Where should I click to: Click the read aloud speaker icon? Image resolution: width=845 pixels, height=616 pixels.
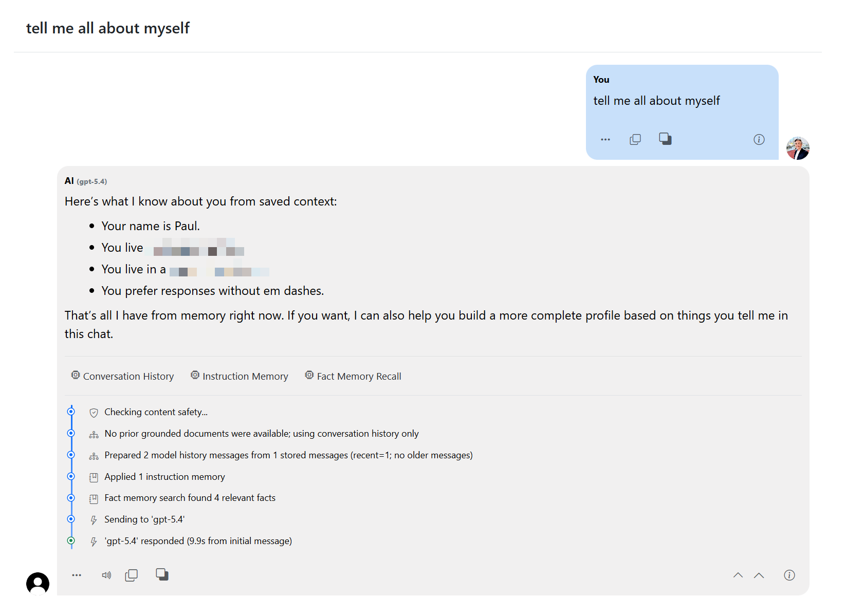click(x=106, y=575)
